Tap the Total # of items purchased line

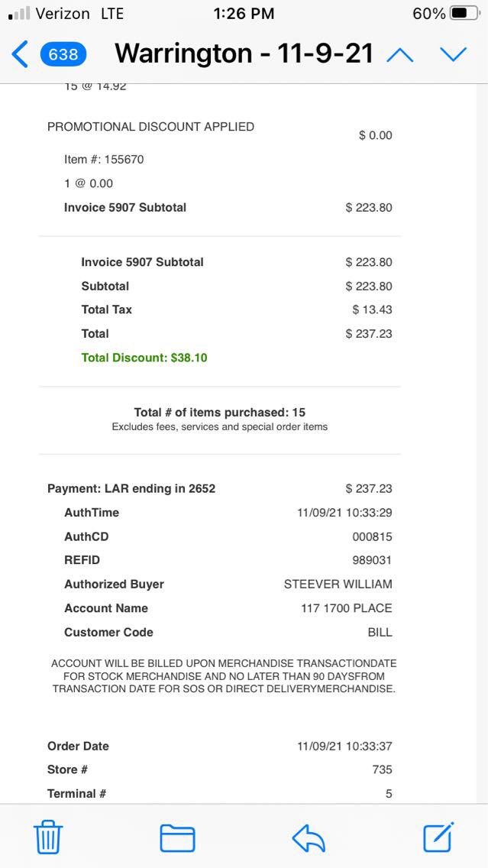coord(220,413)
